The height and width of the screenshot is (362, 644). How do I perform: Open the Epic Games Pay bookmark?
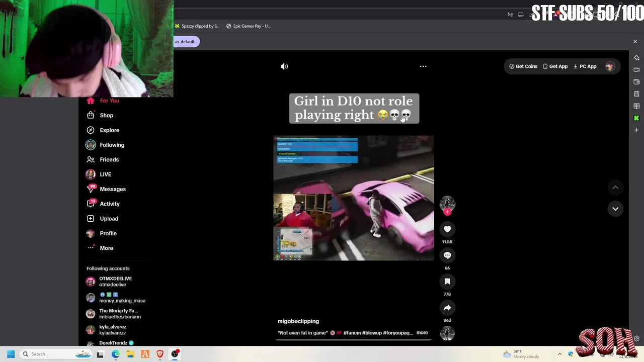pyautogui.click(x=248, y=26)
